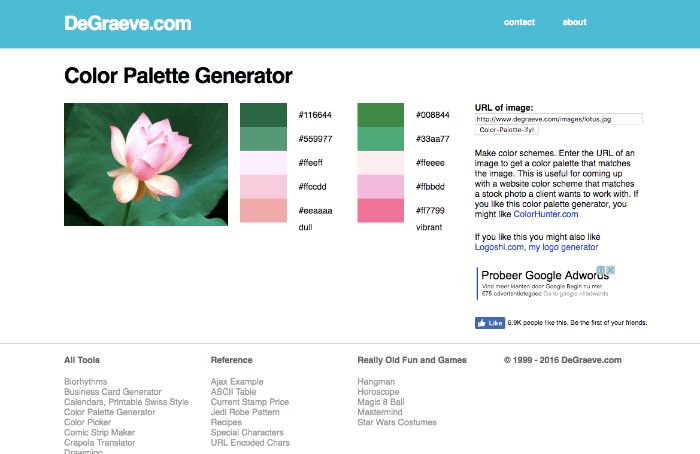The width and height of the screenshot is (700, 454).
Task: Close the Google Adwords ad
Action: click(x=611, y=270)
